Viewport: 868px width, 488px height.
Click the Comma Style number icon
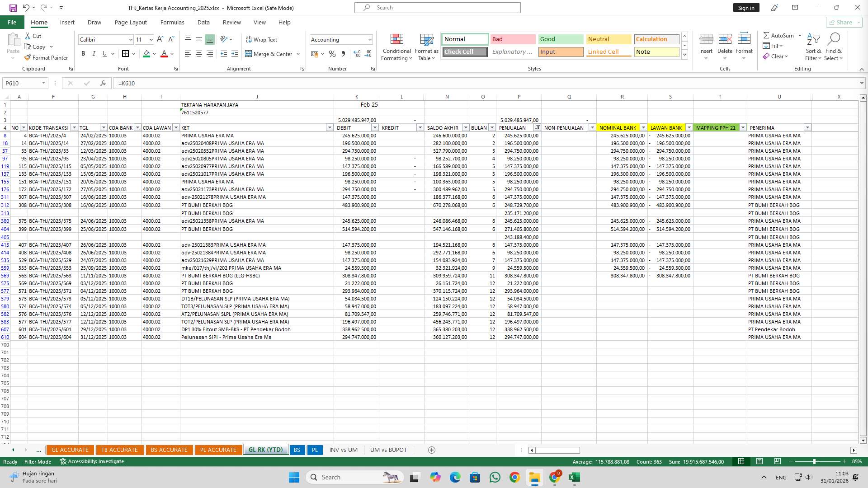[x=343, y=54]
